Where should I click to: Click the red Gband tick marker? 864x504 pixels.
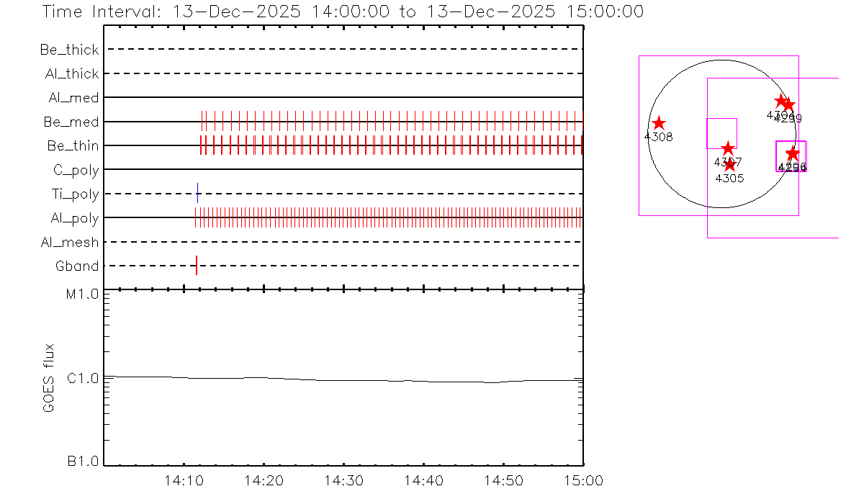coord(196,266)
